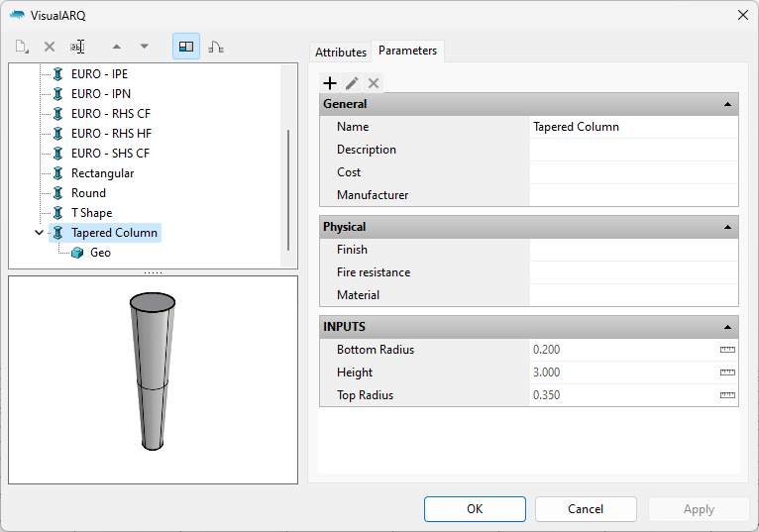Click the Rename style icon
Viewport: 759px width, 532px height.
point(77,47)
